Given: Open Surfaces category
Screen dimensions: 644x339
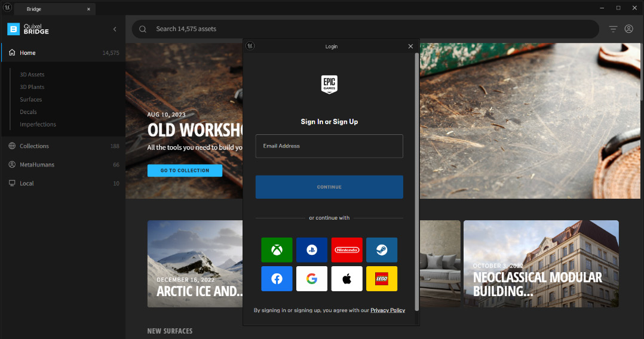Looking at the screenshot, I should tap(31, 99).
